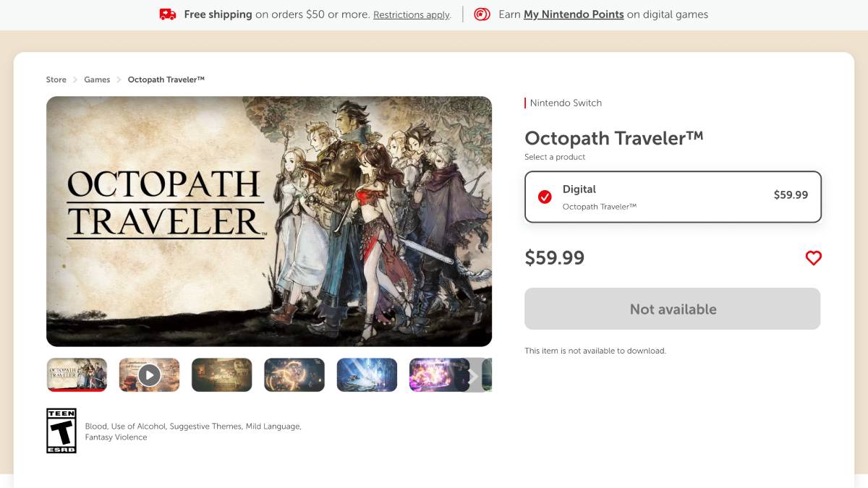Image resolution: width=868 pixels, height=488 pixels.
Task: Open the My Nintendo Points link
Action: tap(574, 14)
